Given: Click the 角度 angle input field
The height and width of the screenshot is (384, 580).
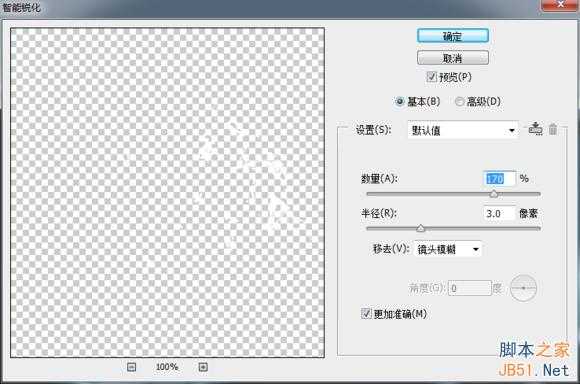Looking at the screenshot, I should coord(470,288).
